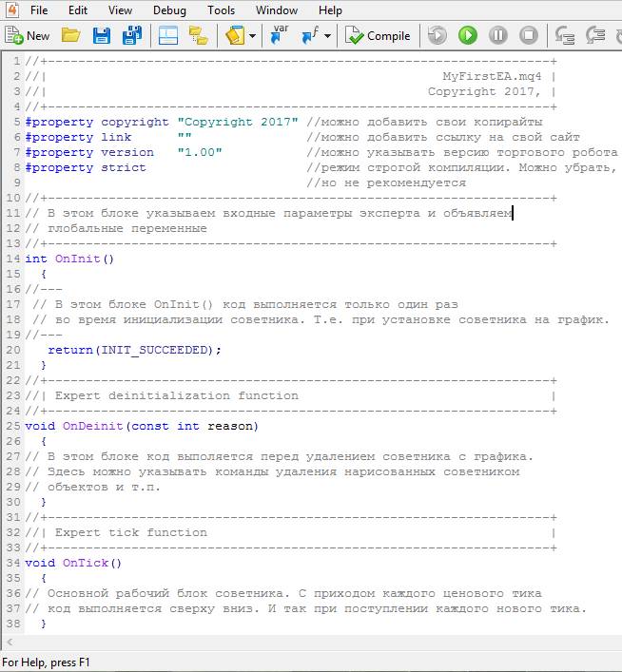Click the horizontal scrollbar left arrow
622x672 pixels.
coord(10,643)
